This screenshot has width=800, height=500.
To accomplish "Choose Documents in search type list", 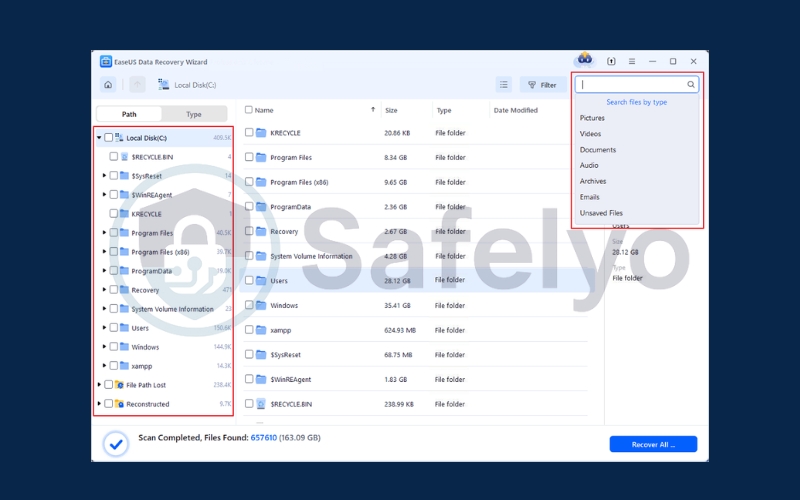I will (598, 149).
